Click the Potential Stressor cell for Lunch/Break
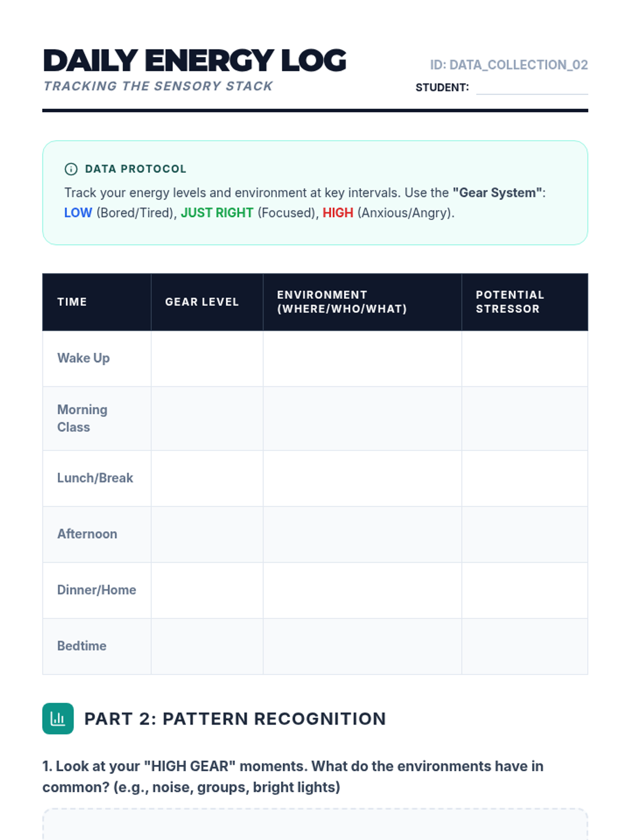This screenshot has width=630, height=840. point(524,478)
